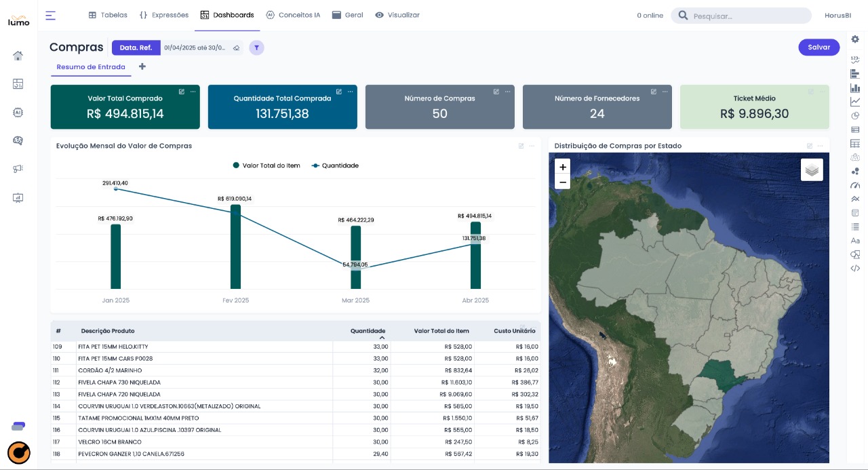Open the brain icon in left sidebar
868x470 pixels.
click(x=18, y=140)
